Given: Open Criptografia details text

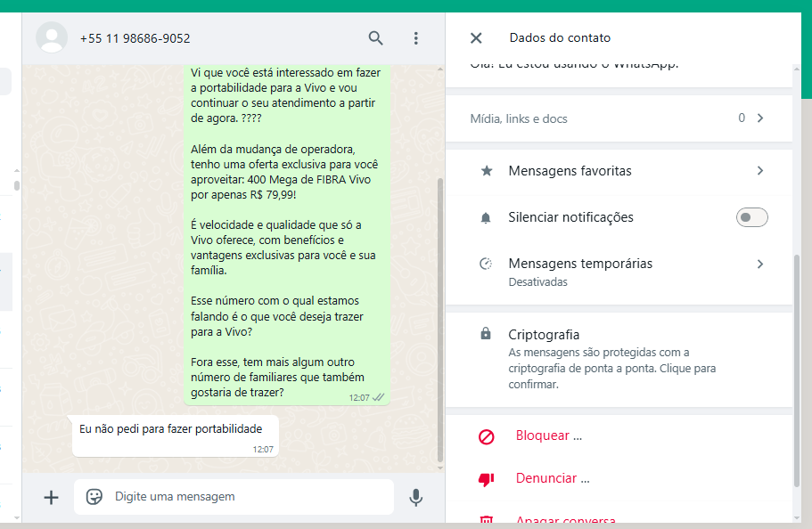Looking at the screenshot, I should coord(612,369).
